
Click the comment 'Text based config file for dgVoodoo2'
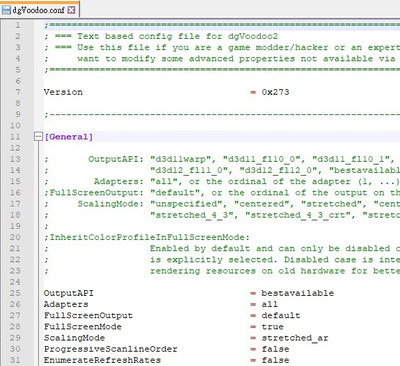178,36
